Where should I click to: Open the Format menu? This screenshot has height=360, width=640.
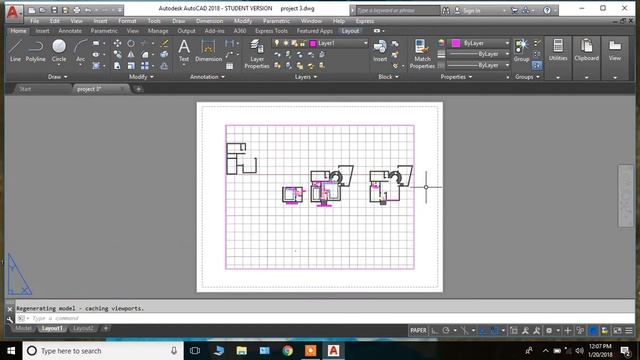(x=127, y=21)
